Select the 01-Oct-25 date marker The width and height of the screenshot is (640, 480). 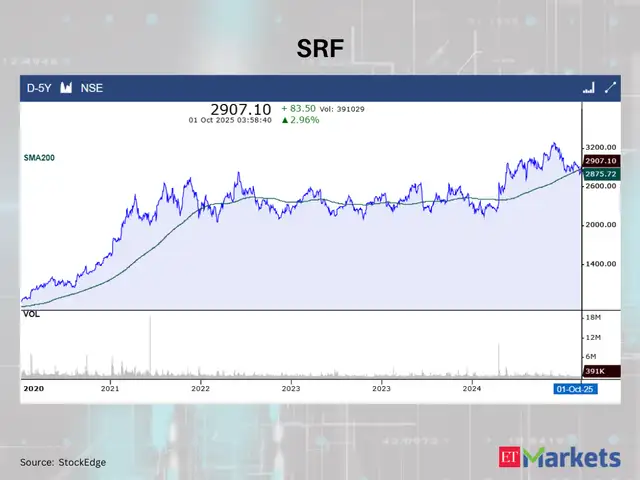tap(575, 388)
